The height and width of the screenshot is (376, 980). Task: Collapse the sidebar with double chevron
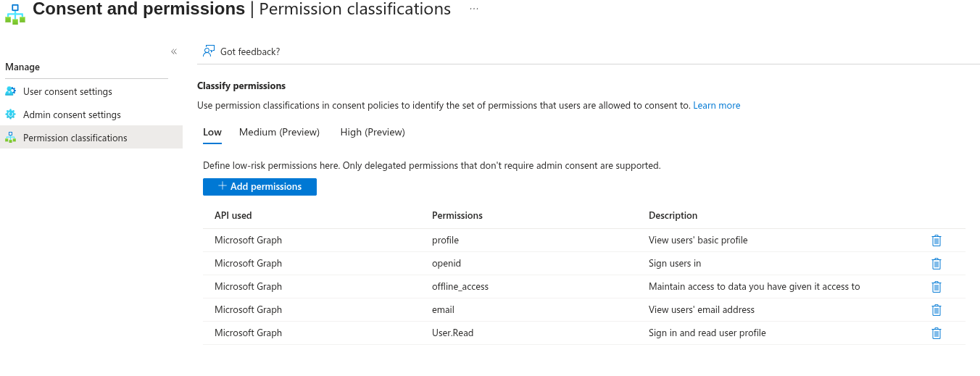[x=174, y=51]
